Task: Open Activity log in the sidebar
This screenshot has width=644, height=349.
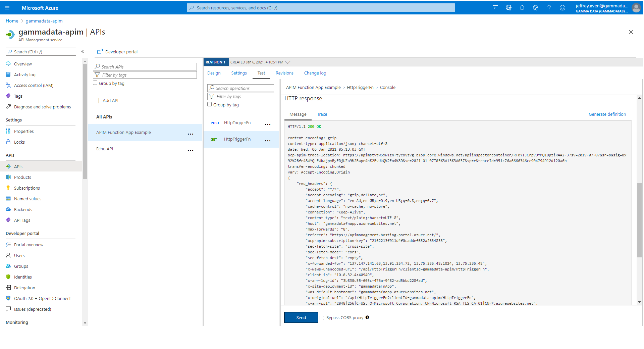Action: point(24,74)
